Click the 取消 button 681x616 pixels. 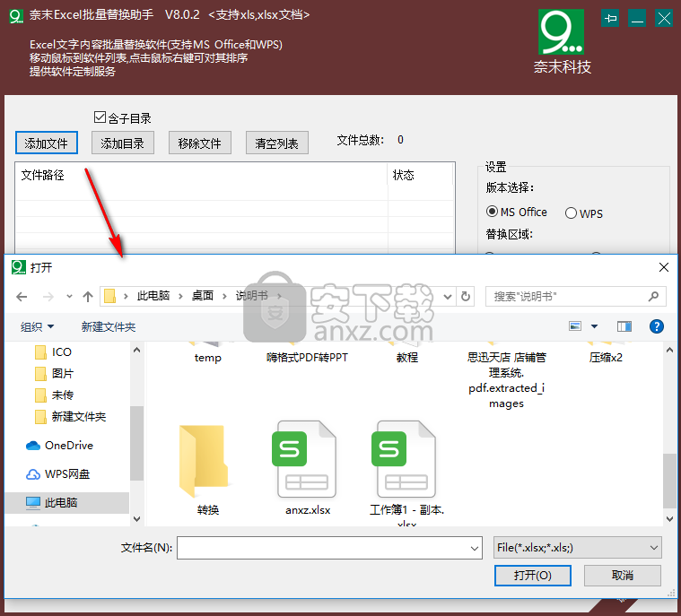(x=623, y=576)
